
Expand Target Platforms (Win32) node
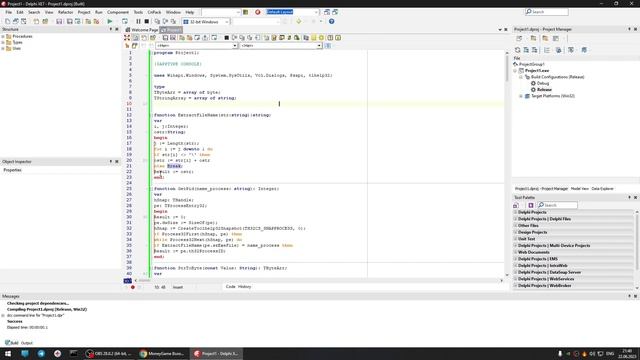coord(521,96)
